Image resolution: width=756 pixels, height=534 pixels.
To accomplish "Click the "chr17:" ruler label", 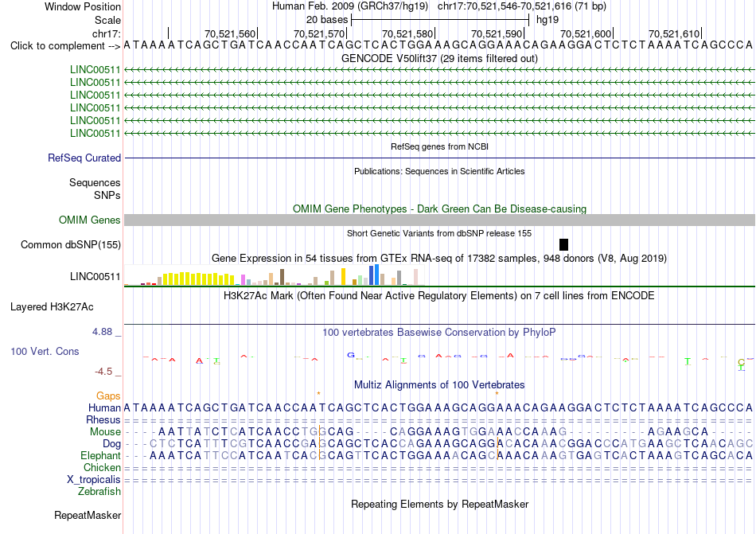I will (x=107, y=33).
